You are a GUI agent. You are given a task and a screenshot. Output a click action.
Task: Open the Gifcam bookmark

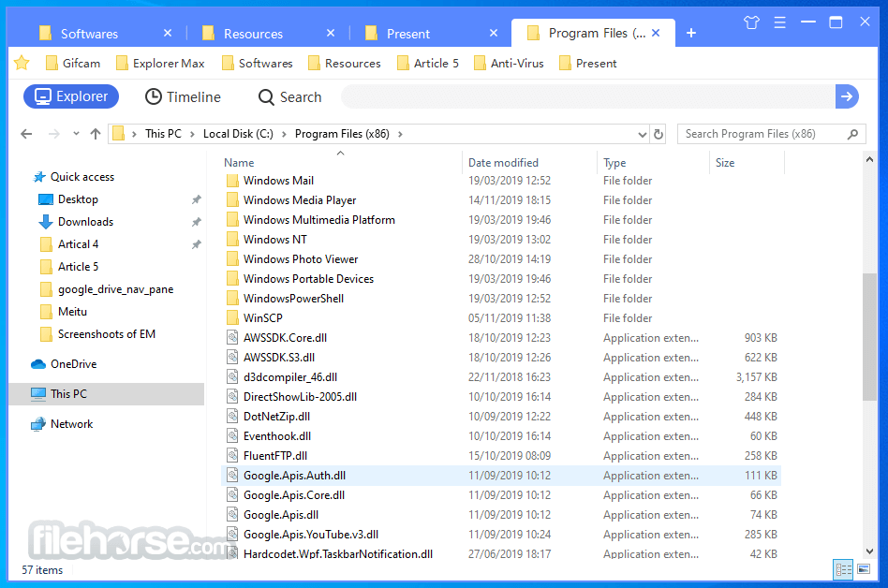[x=73, y=64]
